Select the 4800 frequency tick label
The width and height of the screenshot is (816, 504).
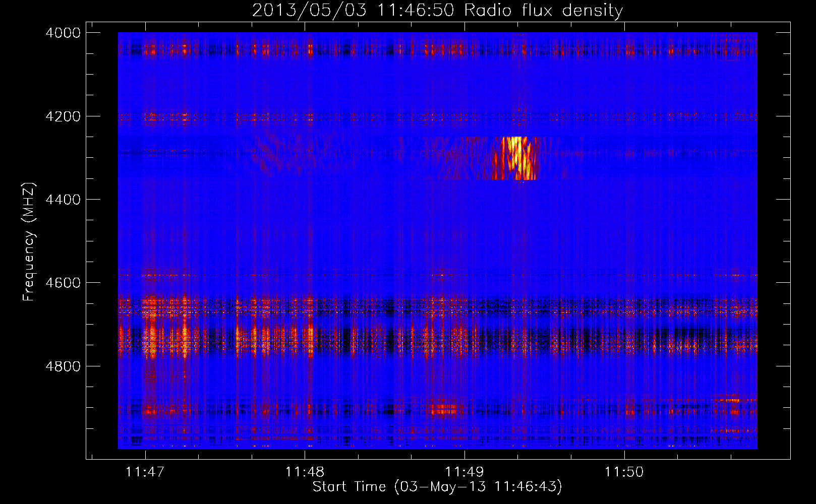click(63, 366)
